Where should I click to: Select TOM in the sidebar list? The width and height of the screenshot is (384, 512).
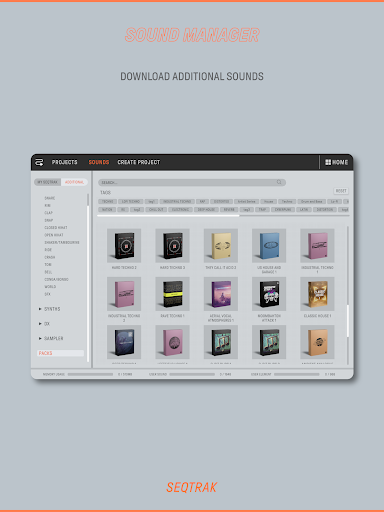click(x=48, y=264)
